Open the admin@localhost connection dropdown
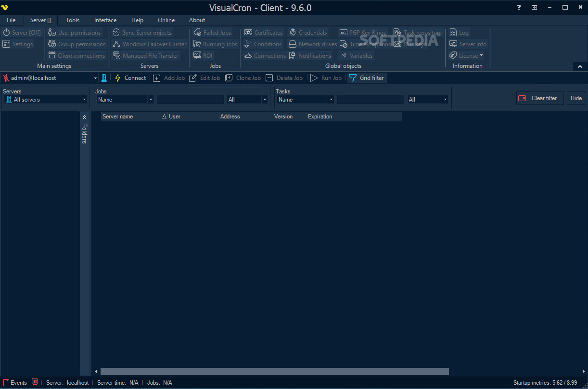 pos(95,78)
